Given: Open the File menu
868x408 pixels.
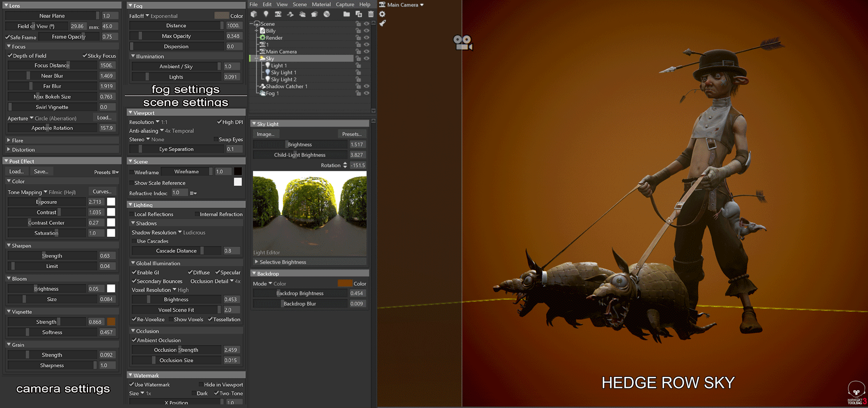Looking at the screenshot, I should pyautogui.click(x=253, y=4).
